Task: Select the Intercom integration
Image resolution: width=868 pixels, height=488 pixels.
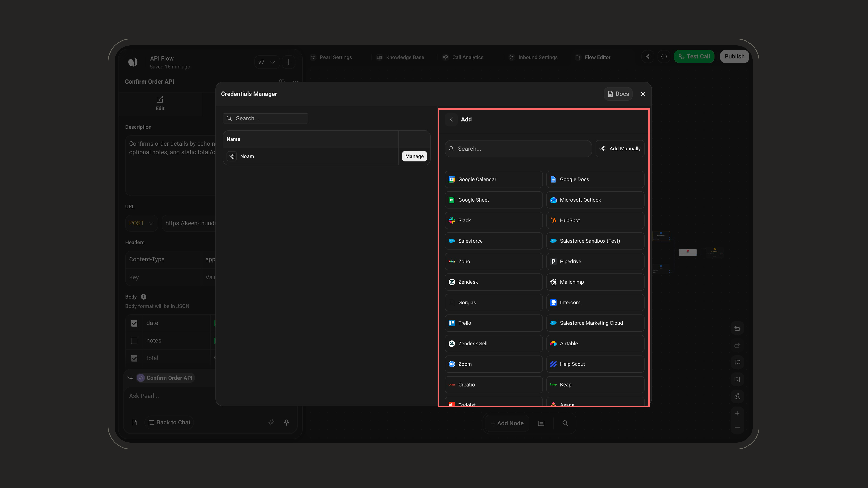Action: point(595,303)
